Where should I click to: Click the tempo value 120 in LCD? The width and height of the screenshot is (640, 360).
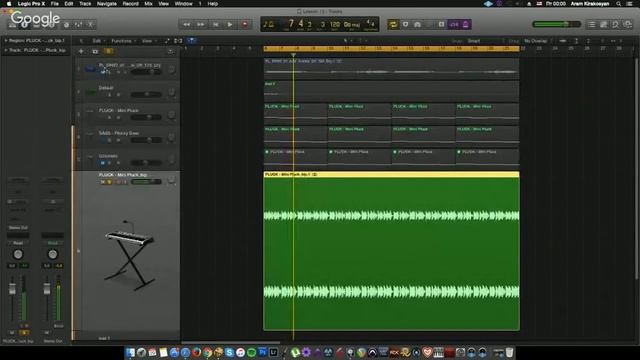335,24
